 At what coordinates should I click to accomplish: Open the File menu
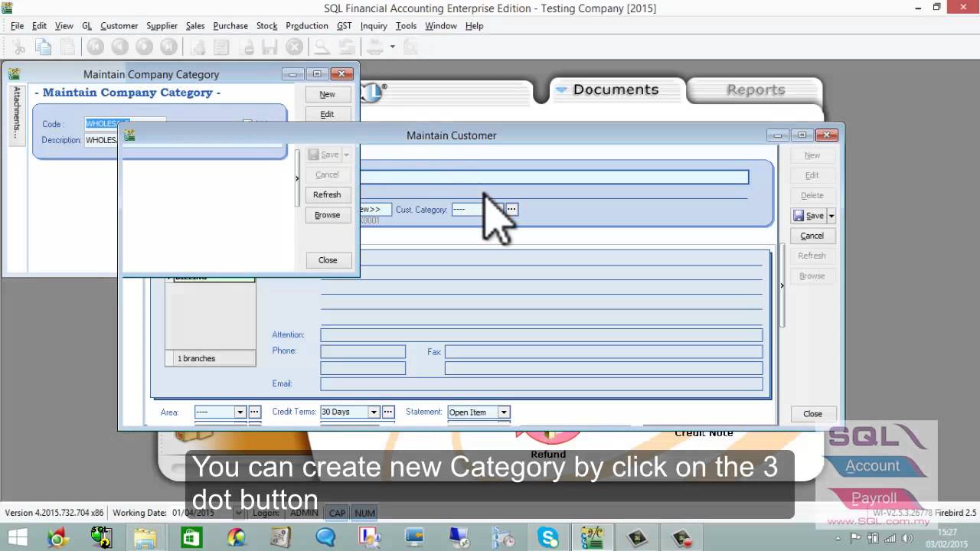coord(17,25)
